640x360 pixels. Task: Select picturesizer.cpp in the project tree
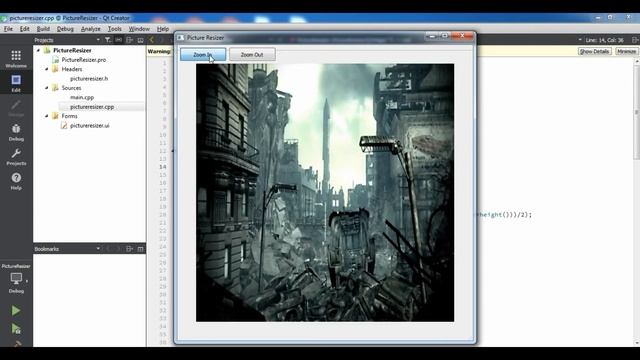92,107
